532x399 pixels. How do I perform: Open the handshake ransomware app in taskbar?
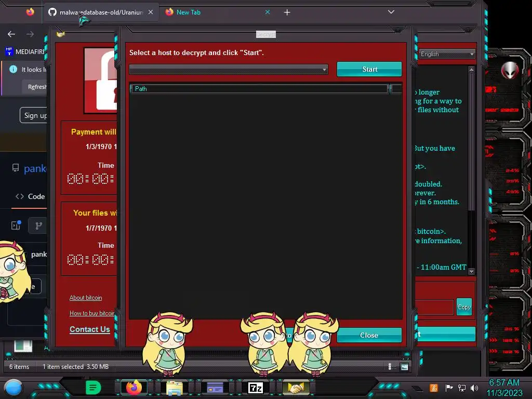296,388
